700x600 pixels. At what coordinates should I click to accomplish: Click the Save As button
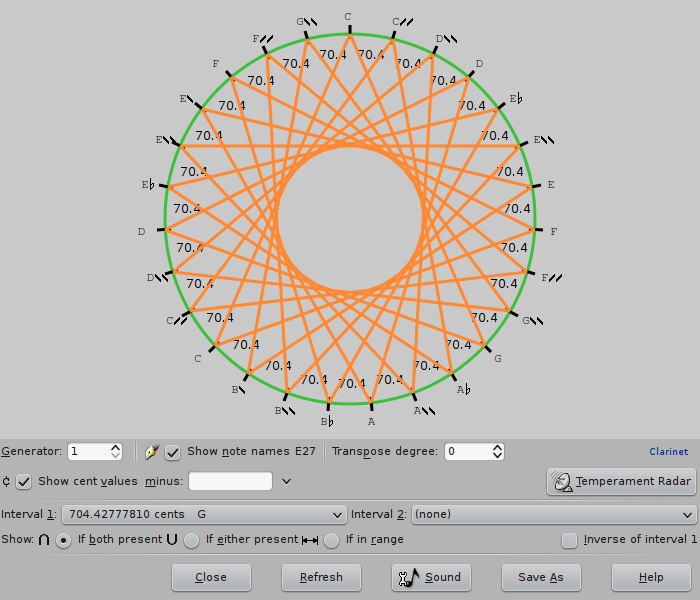coord(540,577)
